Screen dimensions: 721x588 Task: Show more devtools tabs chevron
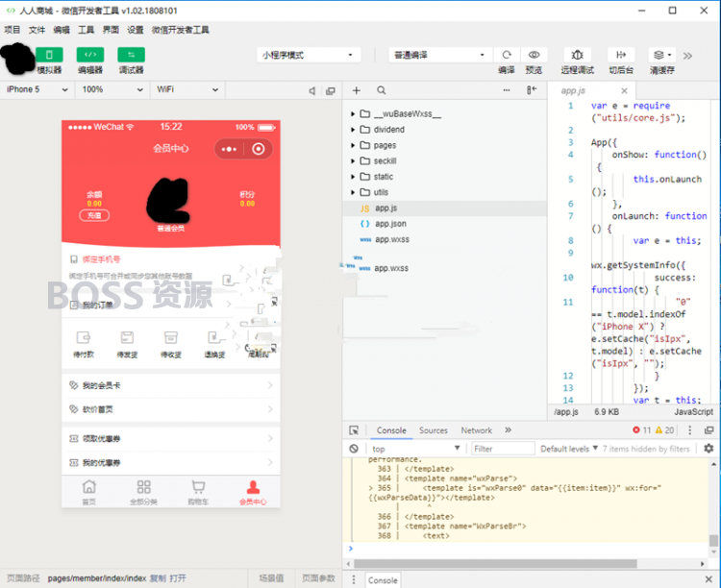click(508, 430)
